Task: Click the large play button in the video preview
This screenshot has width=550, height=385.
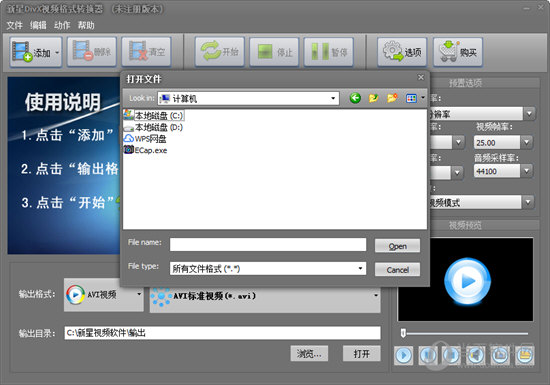Action: (x=467, y=281)
